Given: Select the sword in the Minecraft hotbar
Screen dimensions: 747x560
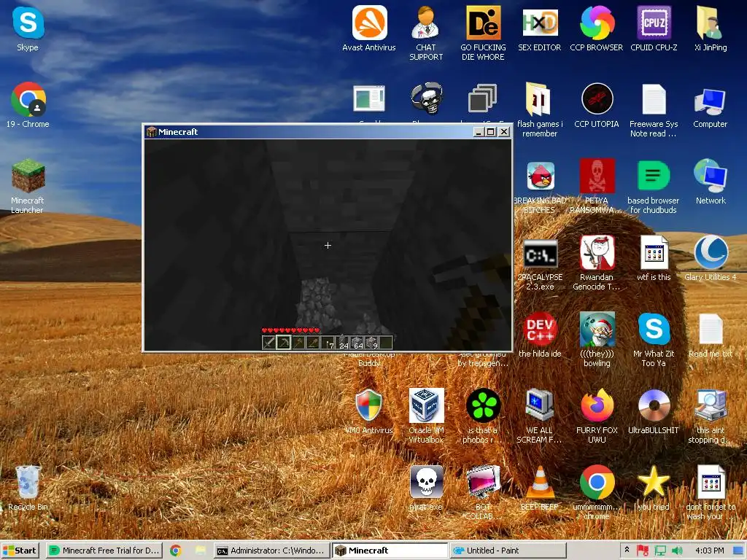Looking at the screenshot, I should [268, 343].
